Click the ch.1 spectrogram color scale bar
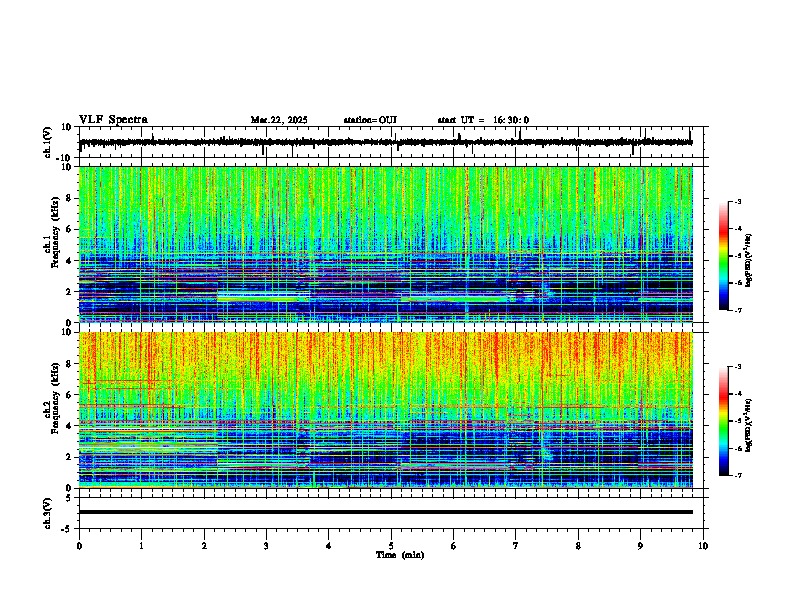This screenshot has height=612, width=792. click(x=724, y=256)
